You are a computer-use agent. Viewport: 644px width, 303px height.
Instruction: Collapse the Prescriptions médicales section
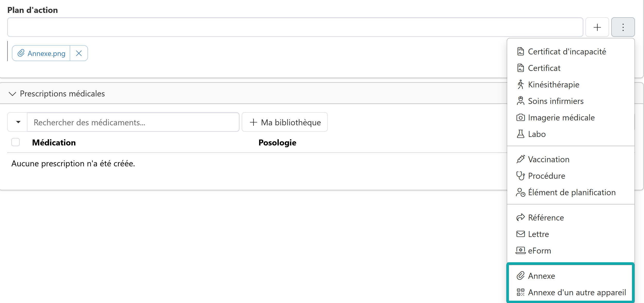[x=12, y=94]
